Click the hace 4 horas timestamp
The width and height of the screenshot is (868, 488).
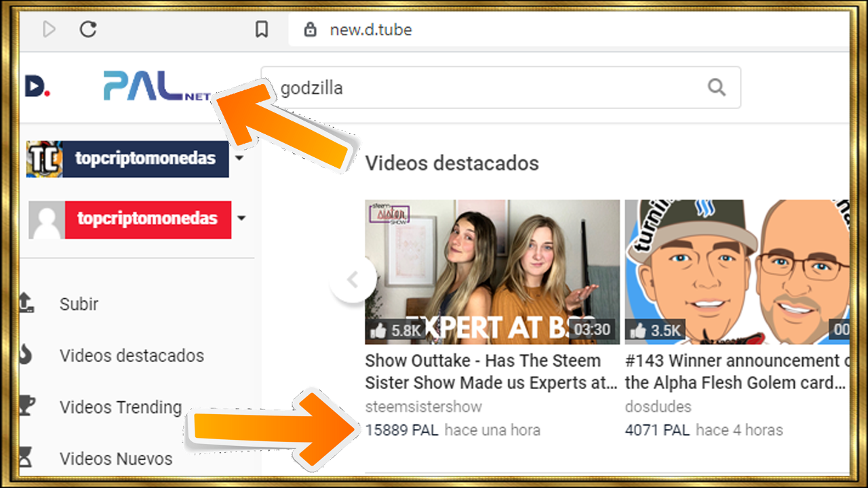tap(740, 430)
